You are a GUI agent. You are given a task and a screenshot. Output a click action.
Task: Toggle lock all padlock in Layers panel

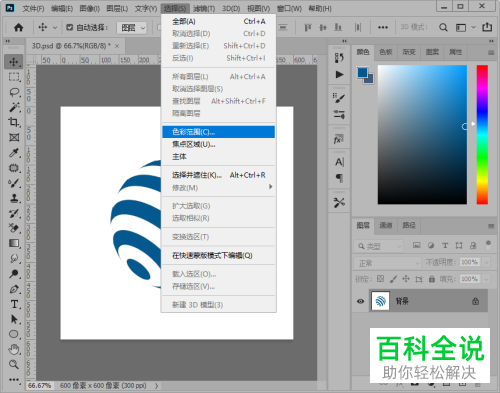432,279
